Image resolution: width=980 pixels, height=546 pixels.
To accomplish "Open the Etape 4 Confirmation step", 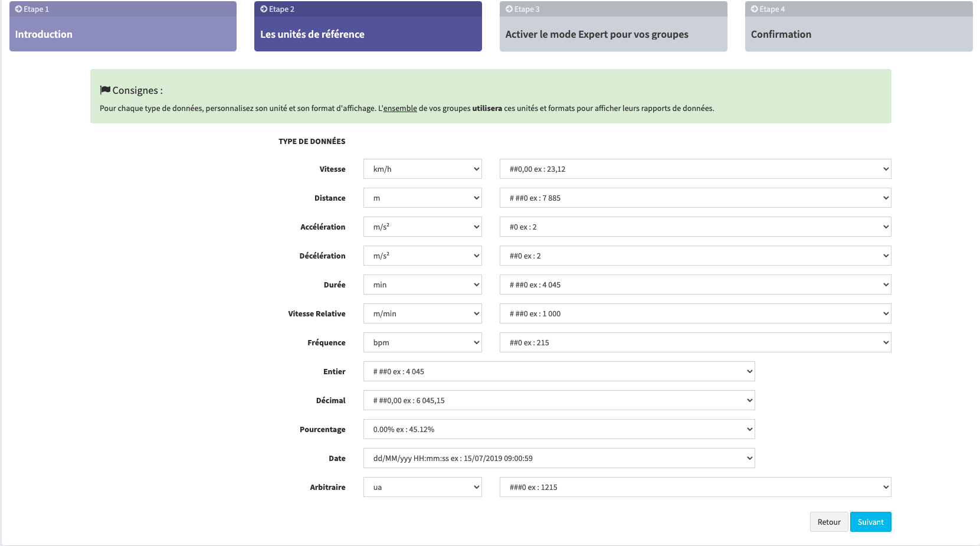I will 859,26.
